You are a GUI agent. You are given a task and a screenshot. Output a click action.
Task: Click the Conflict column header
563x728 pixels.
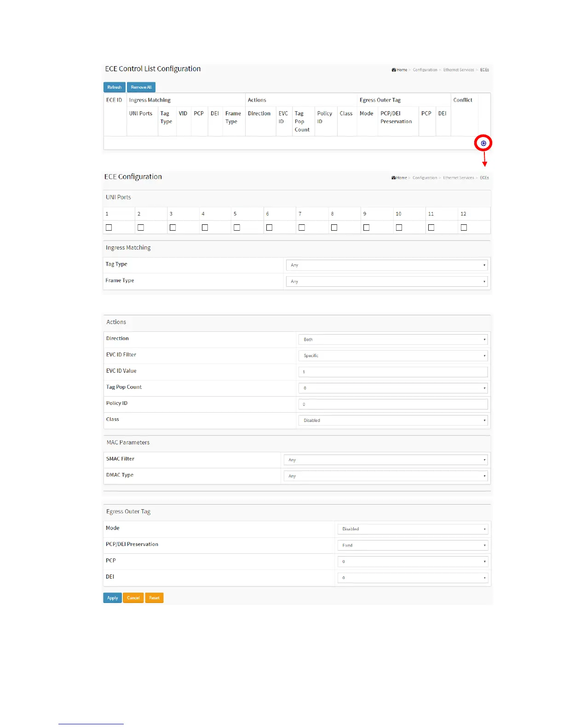(463, 100)
